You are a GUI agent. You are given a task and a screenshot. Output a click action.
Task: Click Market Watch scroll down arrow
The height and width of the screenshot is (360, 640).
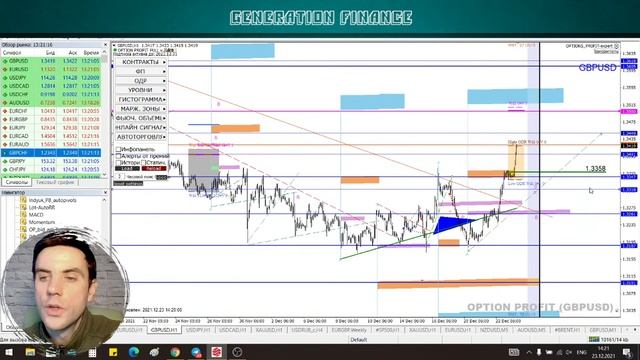[104, 175]
